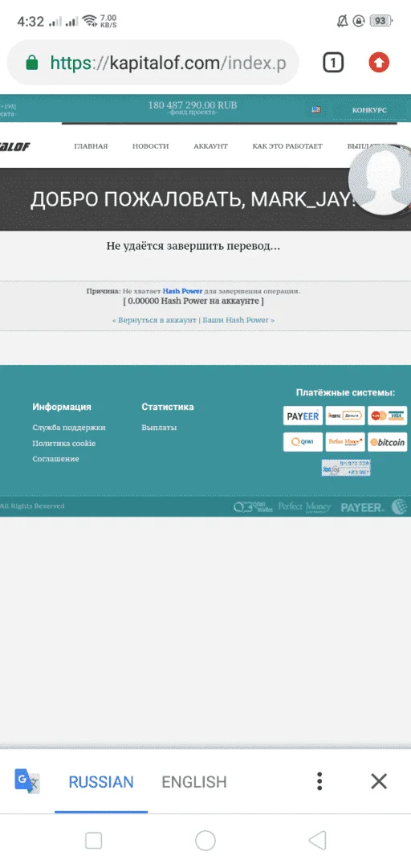Click the Яндекс Деньги payment badge
411x868 pixels.
[x=345, y=416]
